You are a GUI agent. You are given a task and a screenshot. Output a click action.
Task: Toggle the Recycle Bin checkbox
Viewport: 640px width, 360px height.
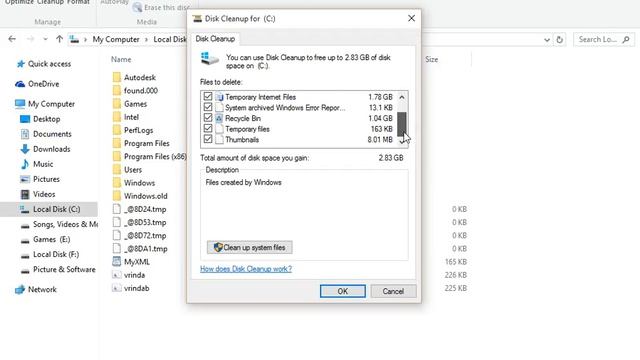click(x=208, y=118)
